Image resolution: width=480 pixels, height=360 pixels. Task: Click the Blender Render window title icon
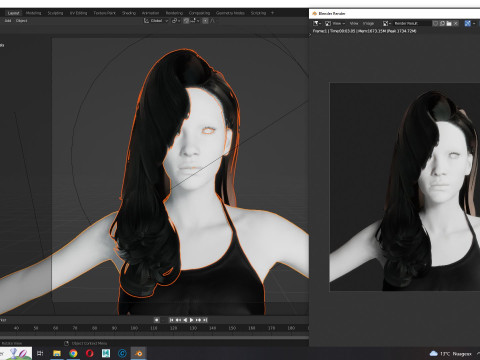314,14
